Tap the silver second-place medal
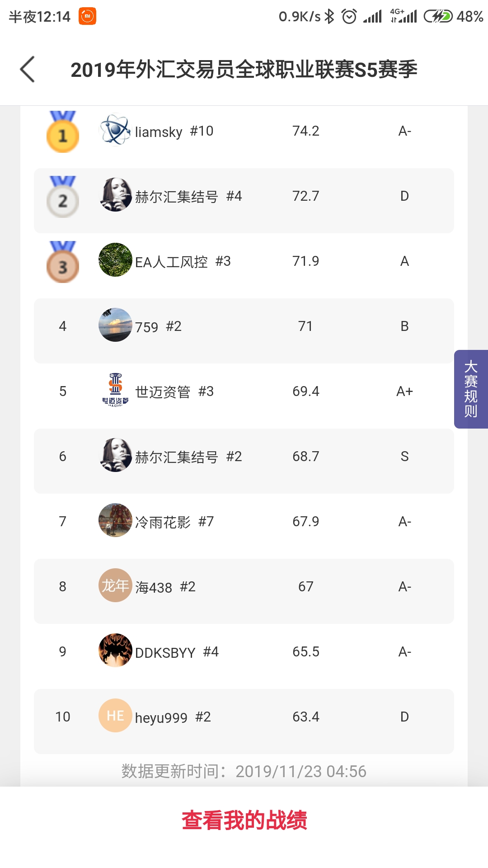 point(63,197)
